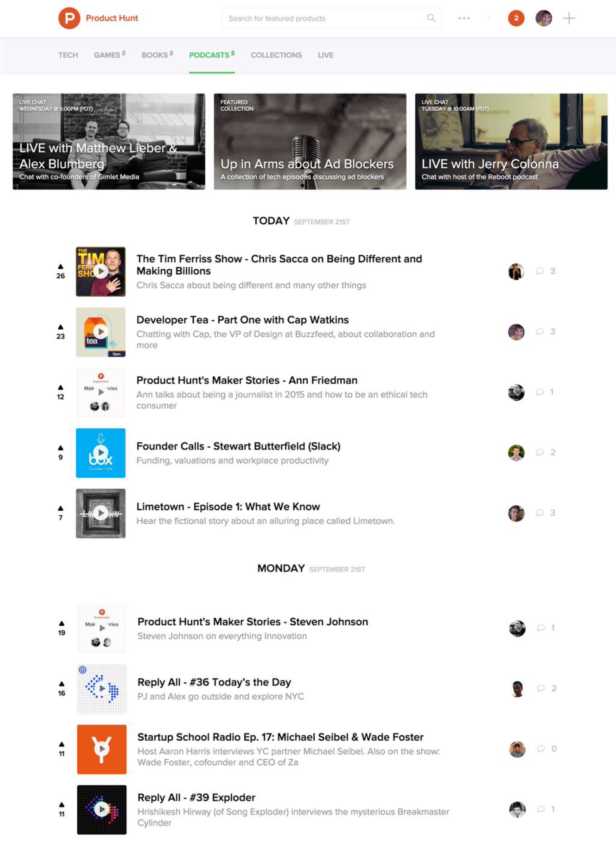Switch to the Games tab
616x849 pixels.
110,55
